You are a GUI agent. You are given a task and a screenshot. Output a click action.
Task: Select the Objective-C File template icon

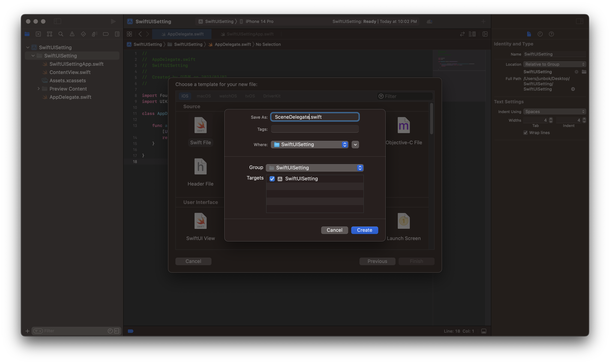(x=403, y=125)
